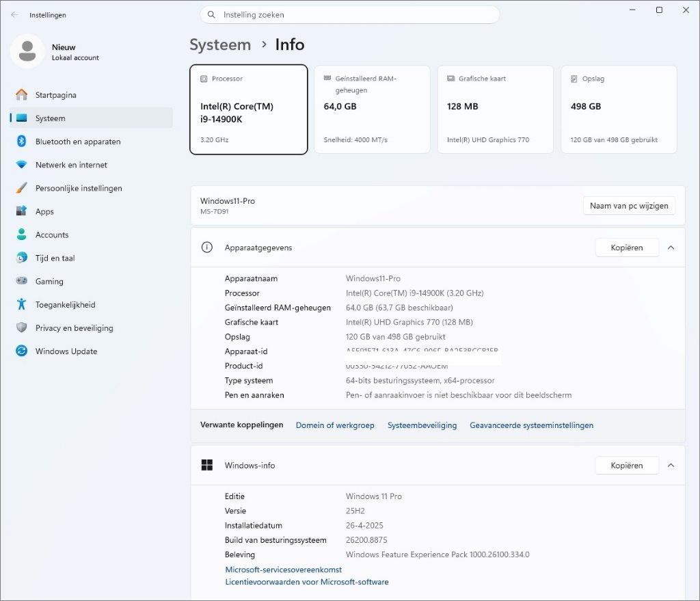Click the Processor chip icon

204,79
